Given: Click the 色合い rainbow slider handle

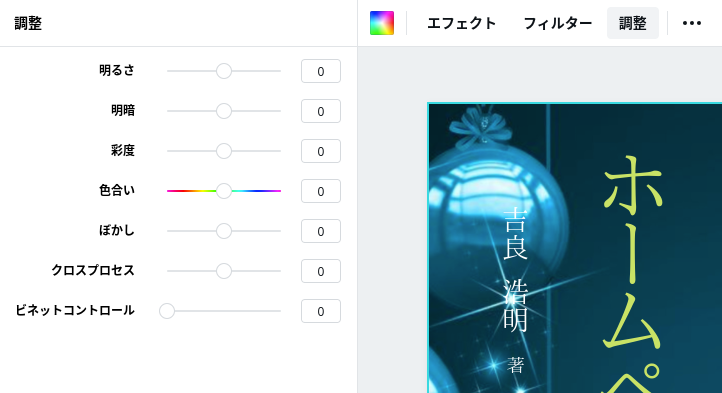Looking at the screenshot, I should 224,191.
